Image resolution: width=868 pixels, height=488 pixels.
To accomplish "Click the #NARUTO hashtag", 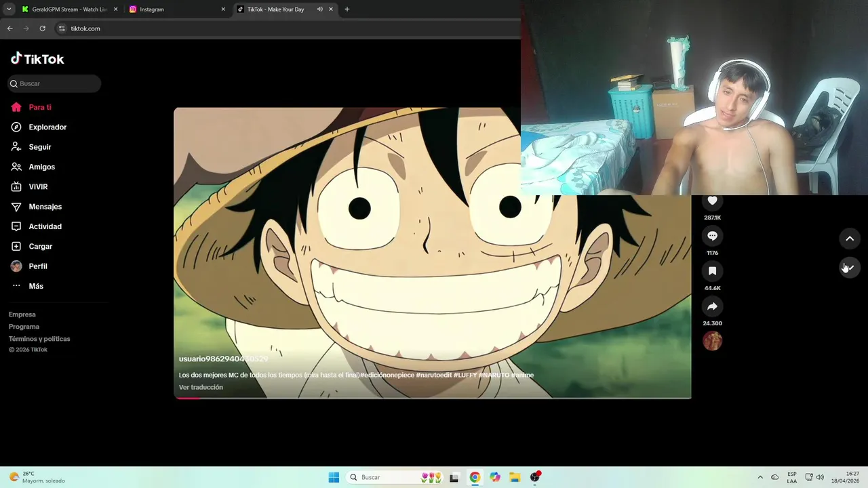I will click(494, 375).
